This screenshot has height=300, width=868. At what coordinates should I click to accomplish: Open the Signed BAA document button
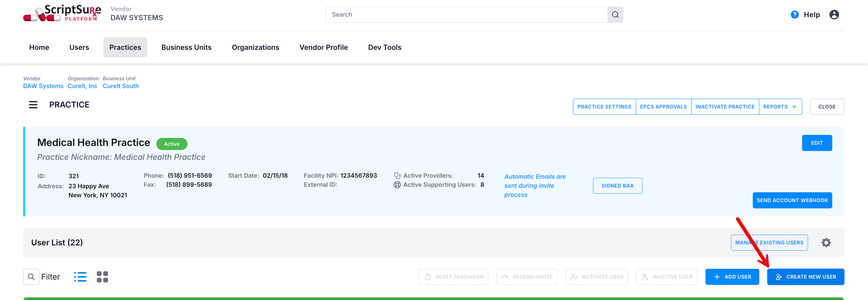617,186
